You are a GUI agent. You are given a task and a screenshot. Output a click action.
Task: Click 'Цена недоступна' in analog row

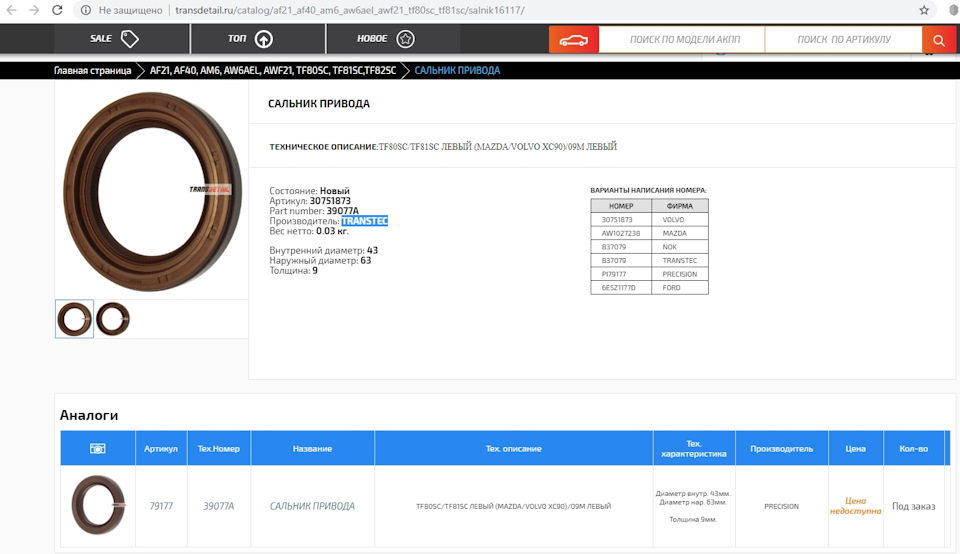pyautogui.click(x=855, y=506)
